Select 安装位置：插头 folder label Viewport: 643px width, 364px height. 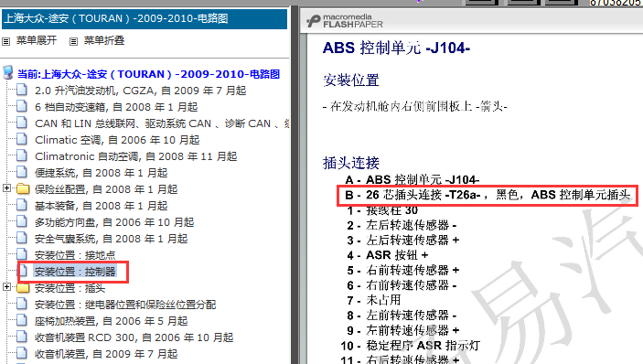(x=70, y=288)
